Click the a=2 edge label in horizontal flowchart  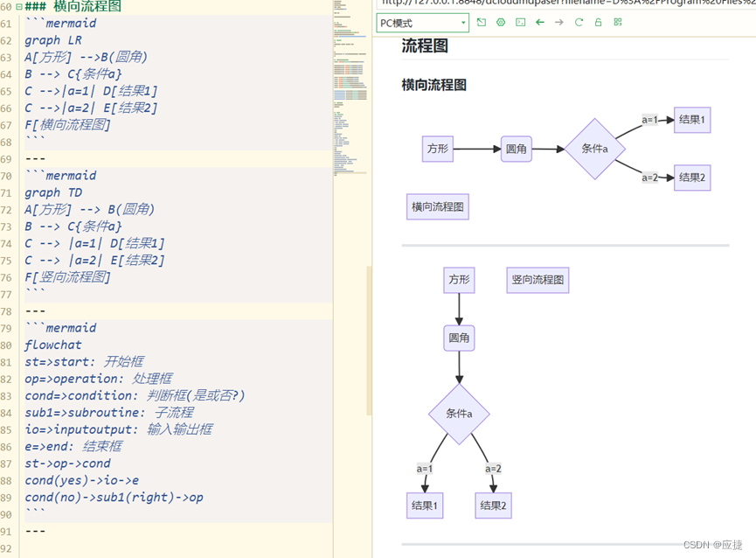click(649, 178)
